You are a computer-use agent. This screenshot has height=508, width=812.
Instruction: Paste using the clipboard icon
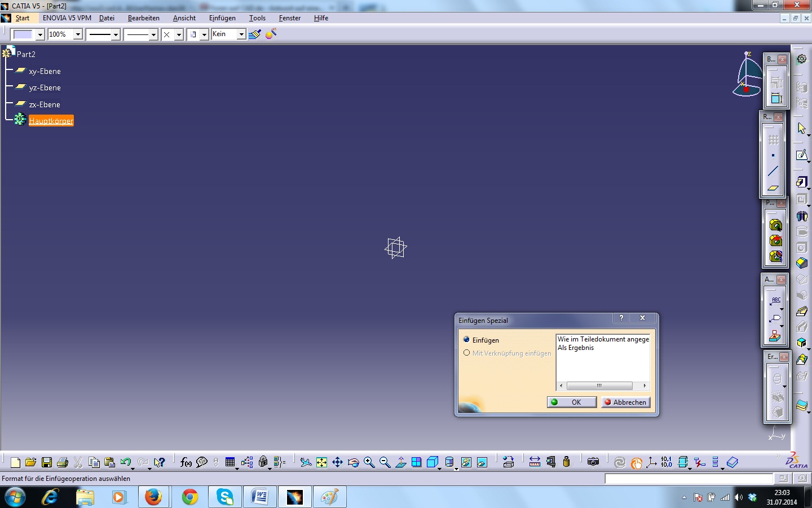point(110,462)
